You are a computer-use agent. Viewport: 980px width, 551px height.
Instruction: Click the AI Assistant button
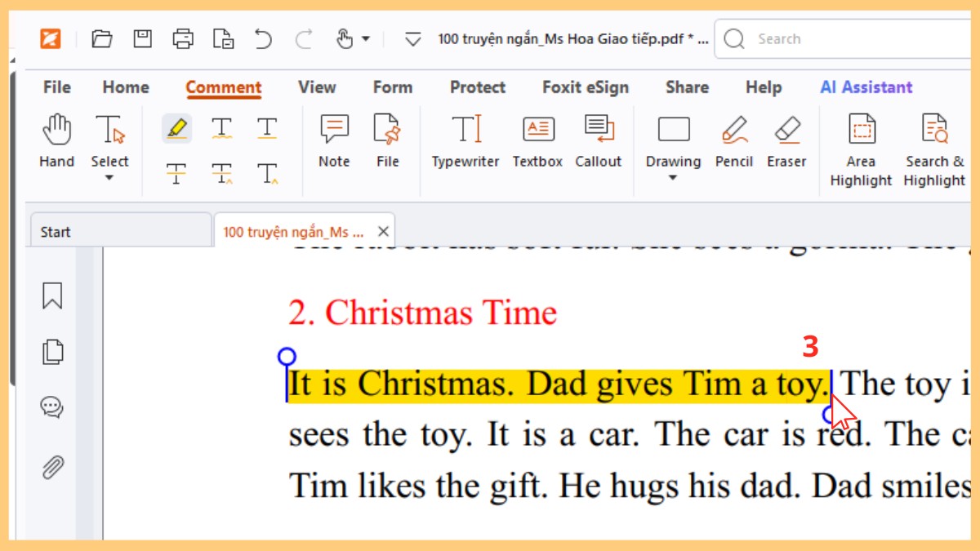point(866,87)
